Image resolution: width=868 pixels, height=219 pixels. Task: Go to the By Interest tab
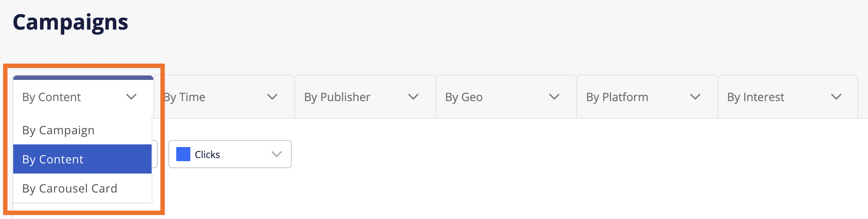tap(756, 97)
